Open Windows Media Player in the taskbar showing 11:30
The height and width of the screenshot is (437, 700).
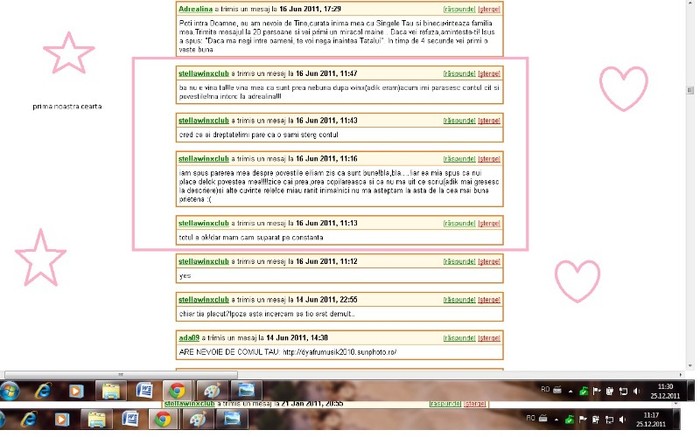click(x=76, y=390)
